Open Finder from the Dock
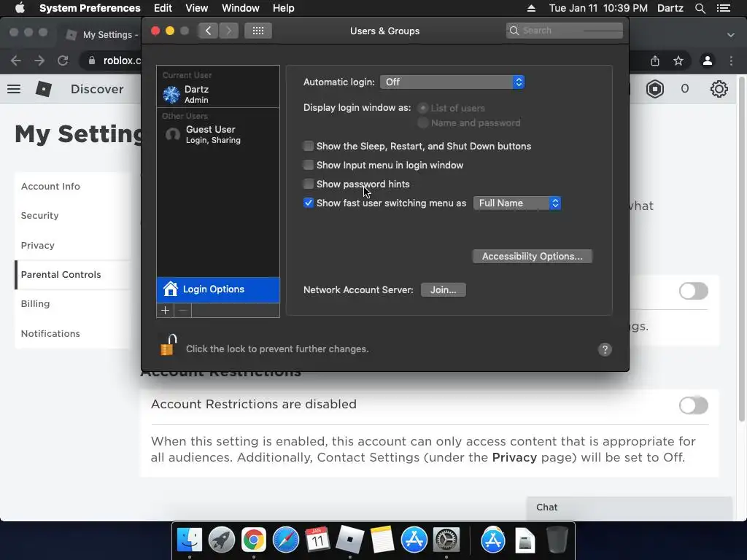The image size is (747, 560). tap(190, 540)
